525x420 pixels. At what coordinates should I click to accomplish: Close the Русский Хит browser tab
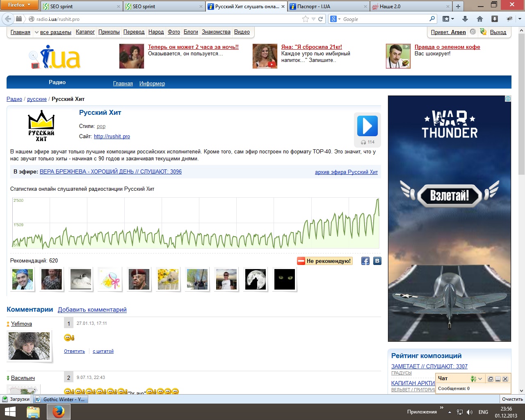coord(283,7)
